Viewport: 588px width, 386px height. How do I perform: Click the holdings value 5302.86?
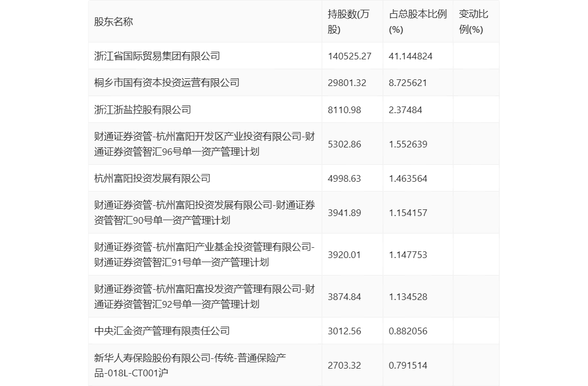point(344,144)
